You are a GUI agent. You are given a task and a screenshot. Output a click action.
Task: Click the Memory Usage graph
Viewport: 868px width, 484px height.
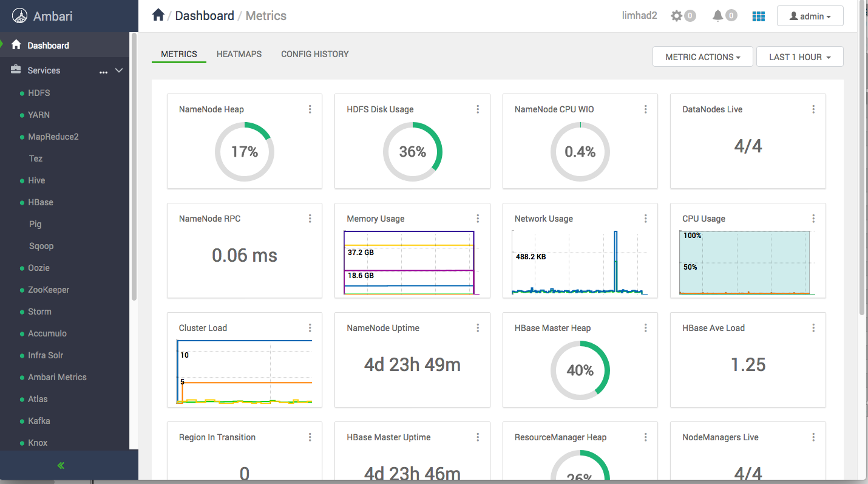click(412, 262)
